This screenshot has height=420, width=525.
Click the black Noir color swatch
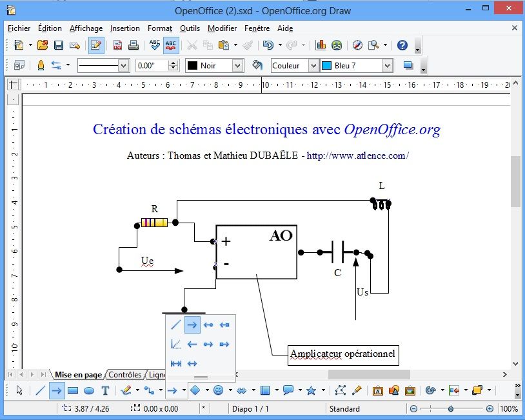(x=193, y=66)
